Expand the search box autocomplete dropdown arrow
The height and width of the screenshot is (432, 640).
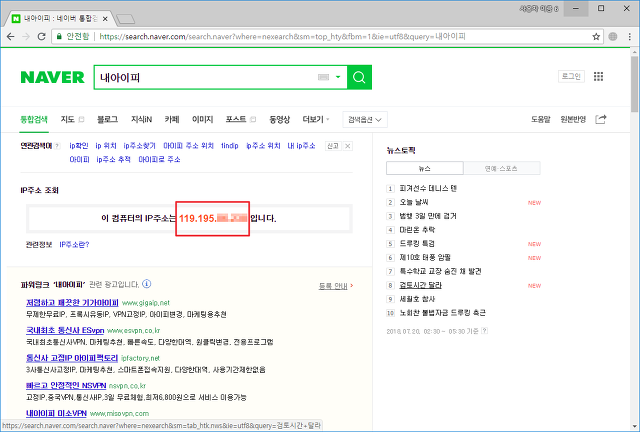point(338,77)
